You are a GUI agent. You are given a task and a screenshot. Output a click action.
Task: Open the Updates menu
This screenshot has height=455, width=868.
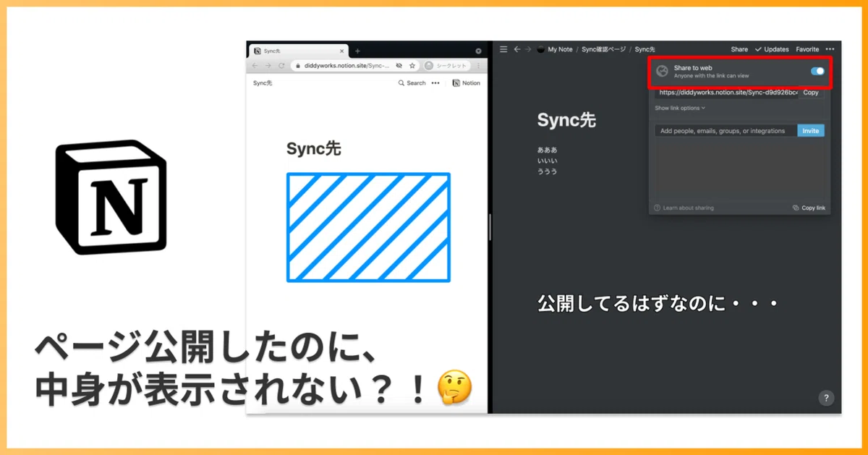click(x=772, y=49)
